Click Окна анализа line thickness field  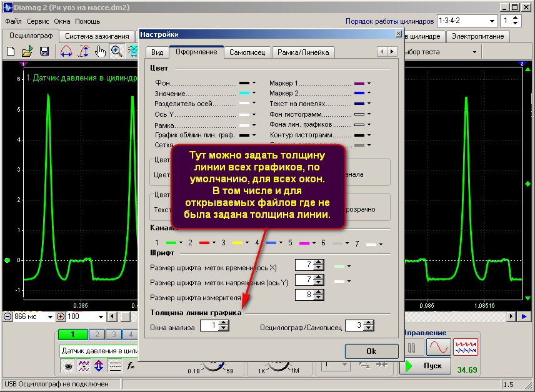pos(209,326)
